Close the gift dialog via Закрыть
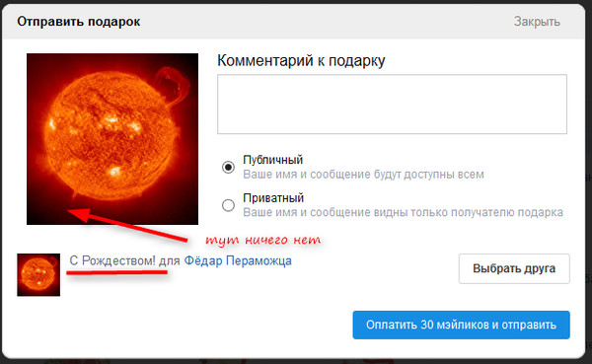 [537, 22]
